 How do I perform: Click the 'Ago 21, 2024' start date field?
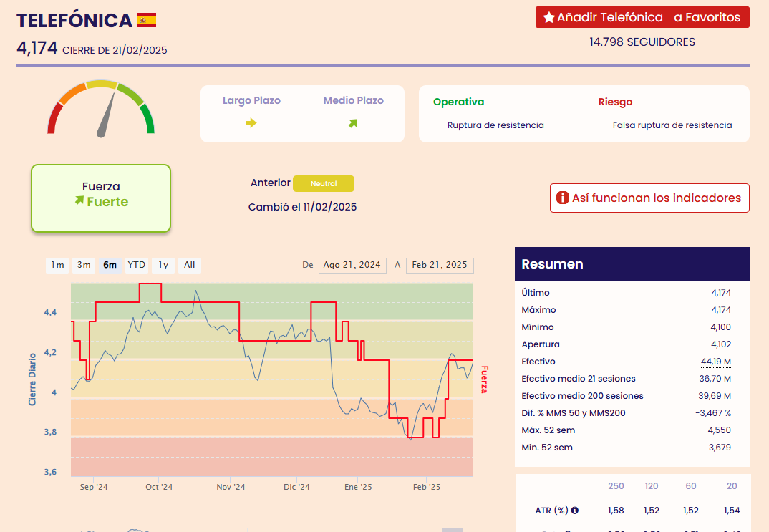click(352, 265)
